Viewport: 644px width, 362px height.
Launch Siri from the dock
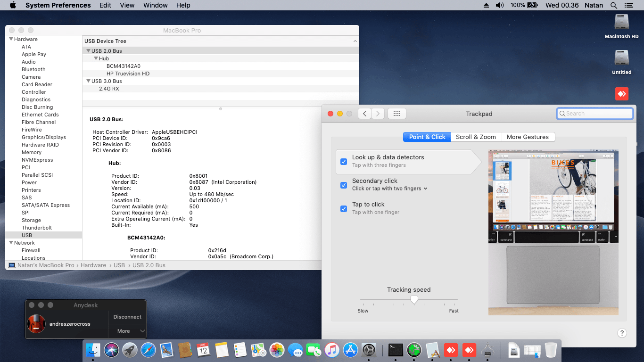[x=112, y=350]
